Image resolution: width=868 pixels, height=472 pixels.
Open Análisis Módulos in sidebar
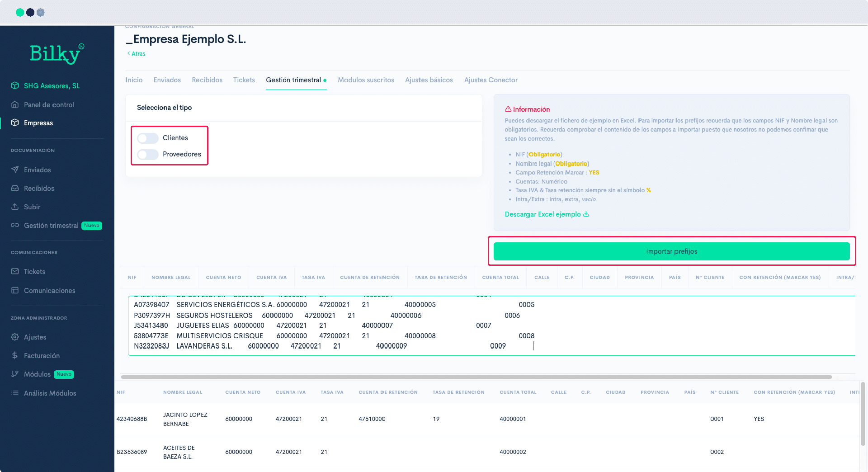tap(50, 393)
